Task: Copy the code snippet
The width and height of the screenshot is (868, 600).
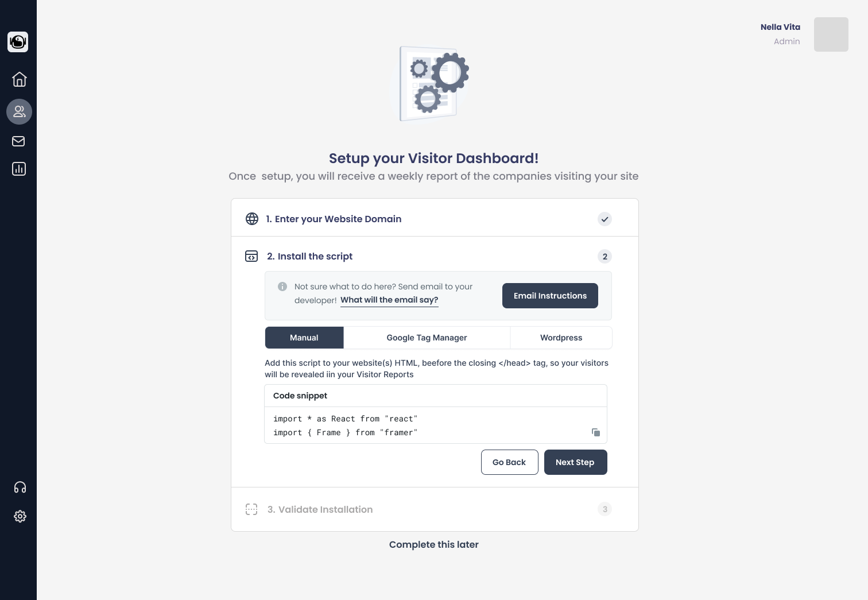Action: (x=596, y=432)
